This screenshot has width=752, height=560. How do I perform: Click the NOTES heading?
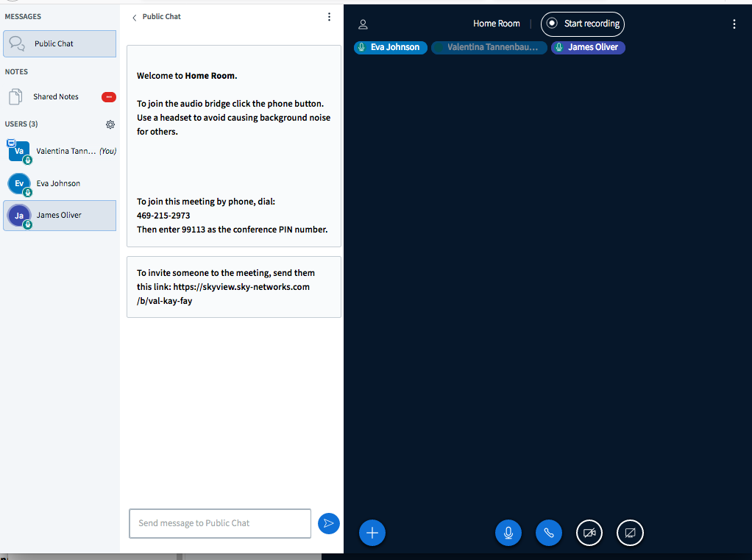click(x=16, y=71)
